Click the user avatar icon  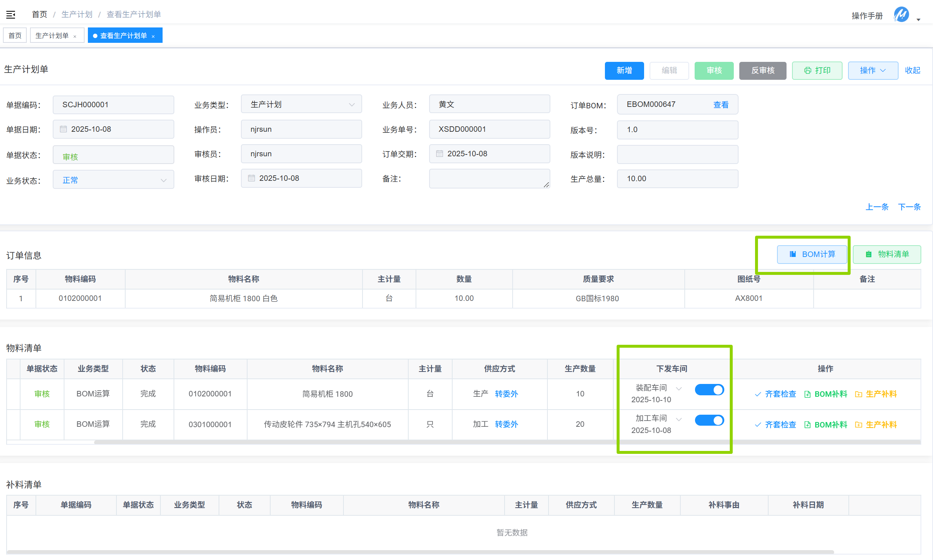click(x=901, y=15)
